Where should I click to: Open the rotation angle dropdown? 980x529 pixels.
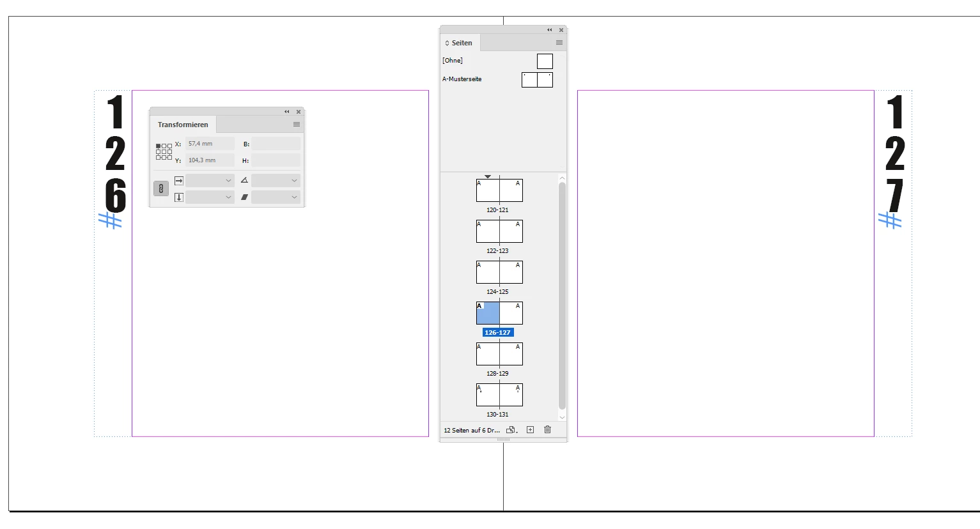click(294, 181)
